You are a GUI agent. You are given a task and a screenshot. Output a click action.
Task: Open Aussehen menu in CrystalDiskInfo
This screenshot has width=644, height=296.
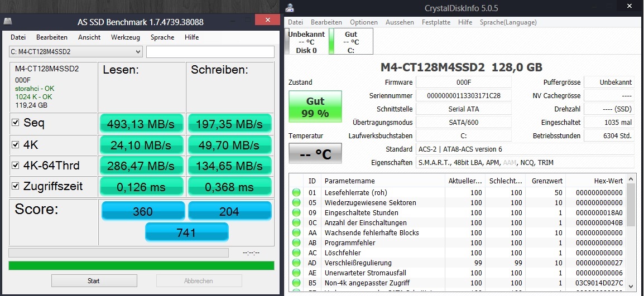(400, 22)
